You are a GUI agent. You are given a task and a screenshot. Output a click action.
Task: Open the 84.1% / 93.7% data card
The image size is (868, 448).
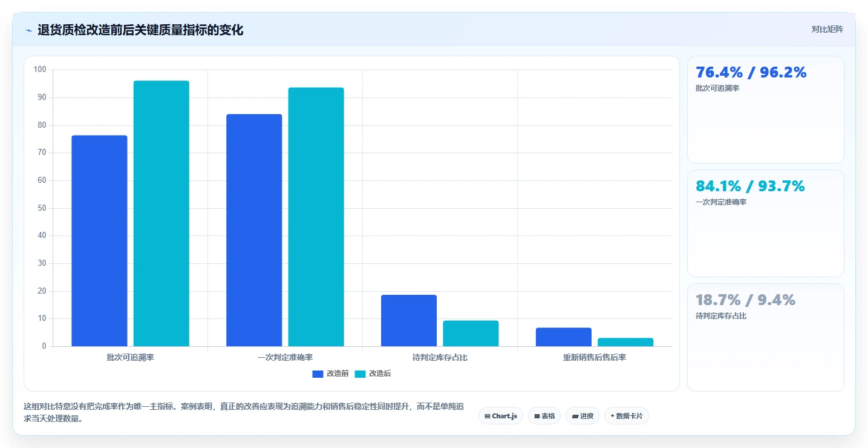766,223
